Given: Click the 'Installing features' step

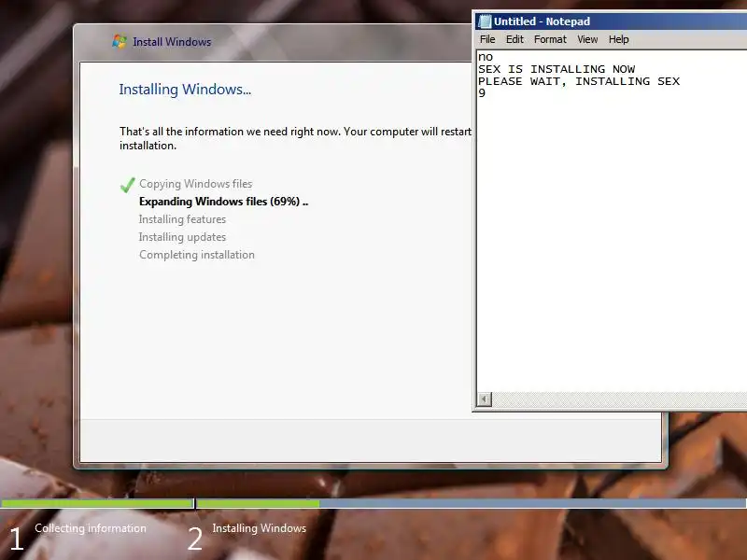Looking at the screenshot, I should tap(182, 219).
